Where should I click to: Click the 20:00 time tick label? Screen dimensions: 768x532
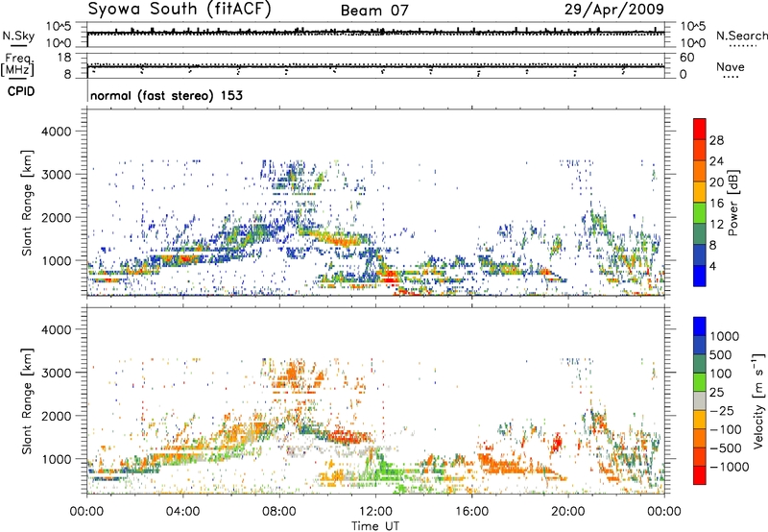(x=567, y=512)
